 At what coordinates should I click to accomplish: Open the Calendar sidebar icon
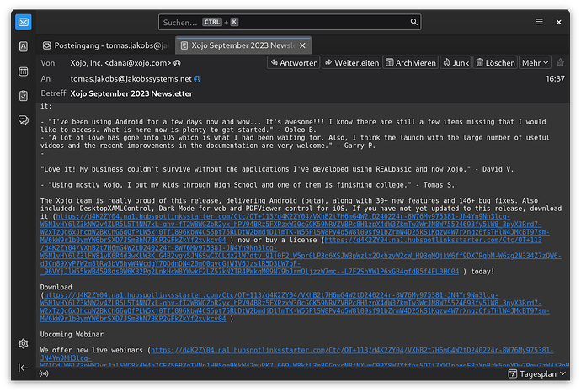pos(24,71)
